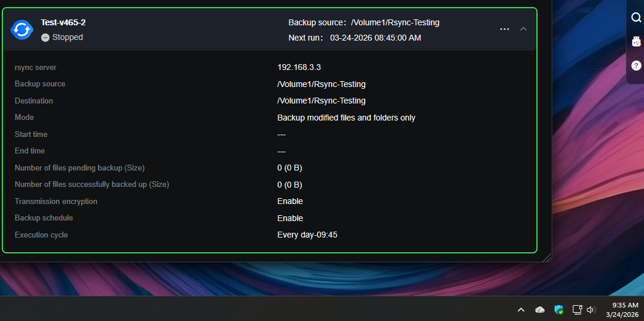This screenshot has height=321, width=644.
Task: Open the Windows Security shield tray icon
Action: [559, 310]
